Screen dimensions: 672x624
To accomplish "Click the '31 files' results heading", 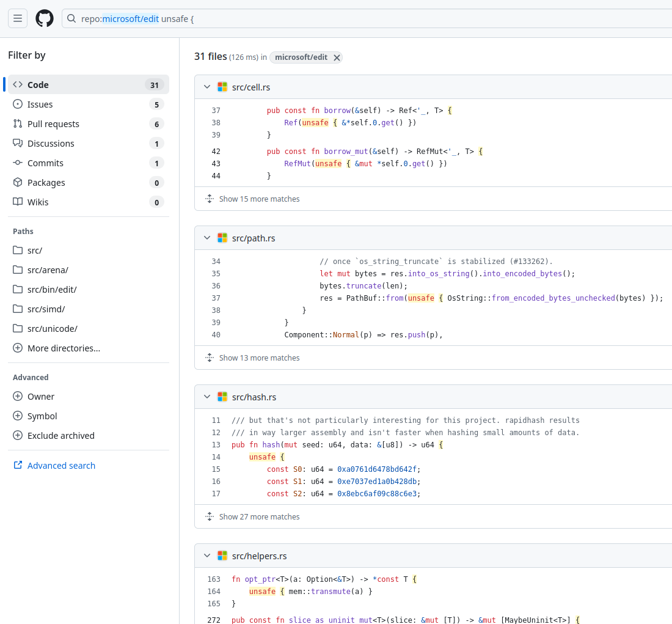I will coord(210,57).
